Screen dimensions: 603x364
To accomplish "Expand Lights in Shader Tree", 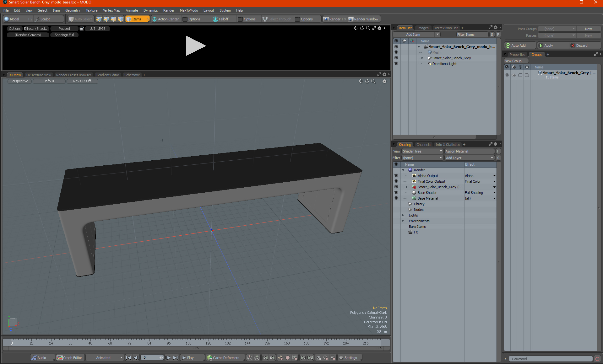I will (x=403, y=215).
